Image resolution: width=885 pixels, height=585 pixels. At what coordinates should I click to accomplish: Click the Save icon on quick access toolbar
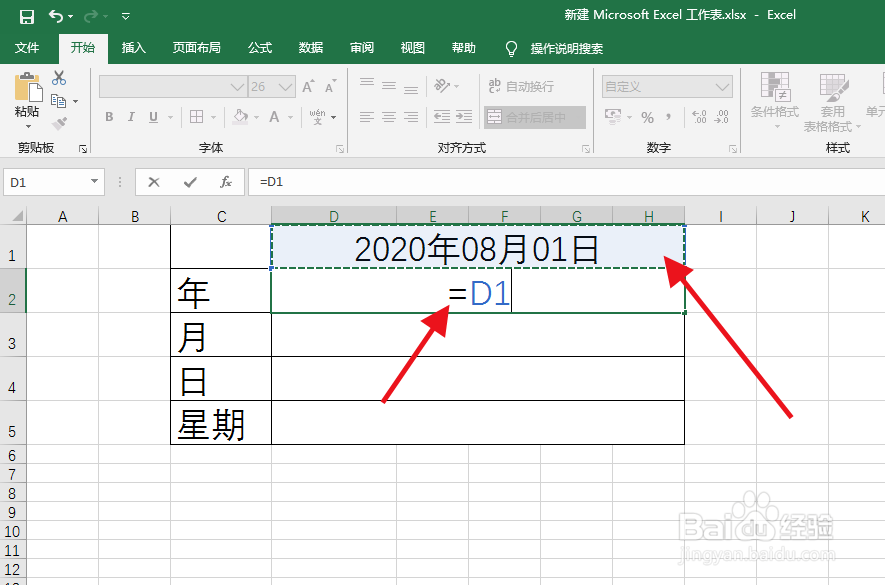point(26,14)
